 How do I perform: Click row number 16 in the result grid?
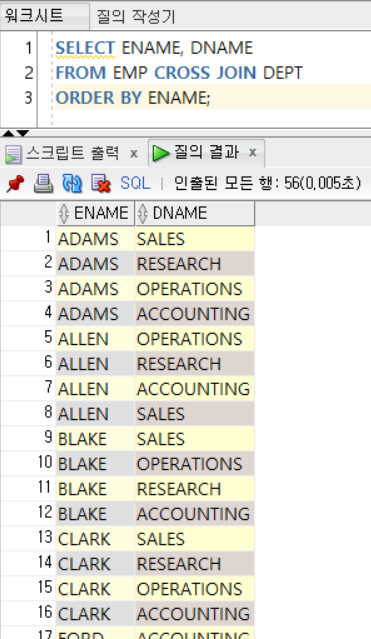click(45, 612)
